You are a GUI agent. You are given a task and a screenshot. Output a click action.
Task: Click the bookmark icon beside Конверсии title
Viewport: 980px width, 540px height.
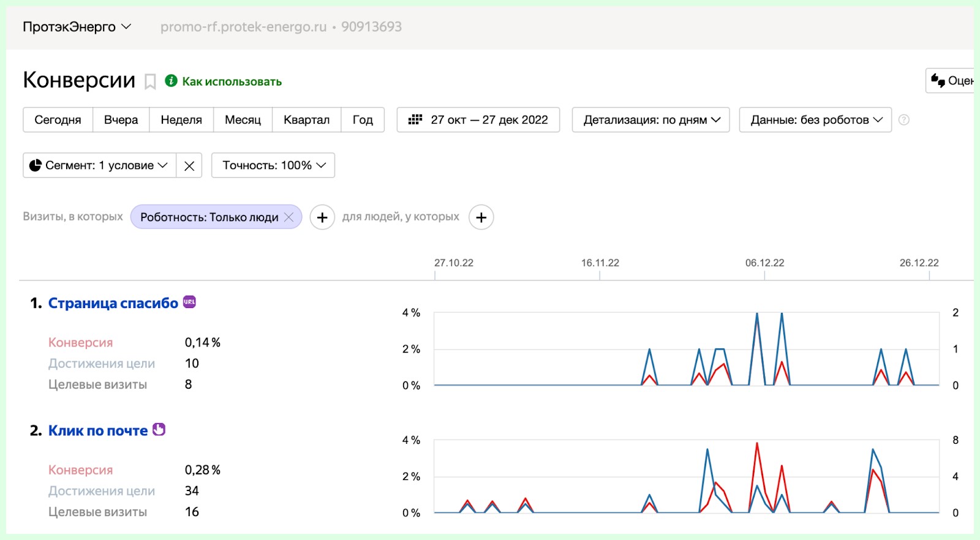pos(150,81)
